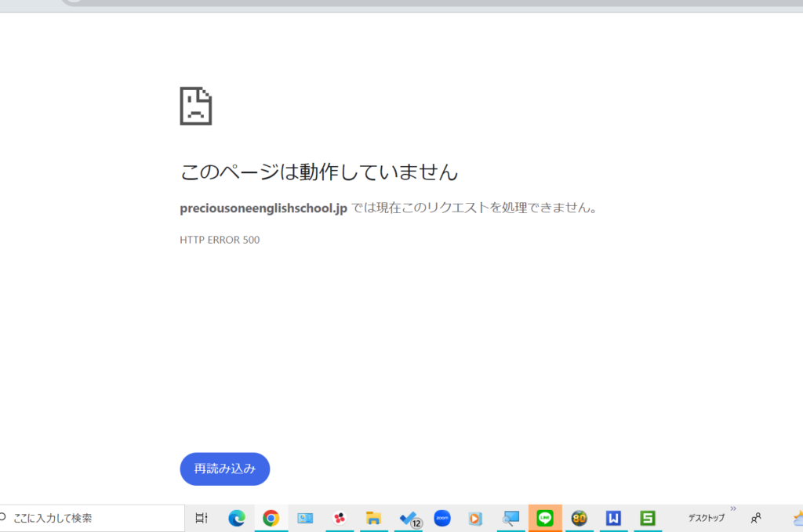Switch to the Zoom app

pos(442,518)
